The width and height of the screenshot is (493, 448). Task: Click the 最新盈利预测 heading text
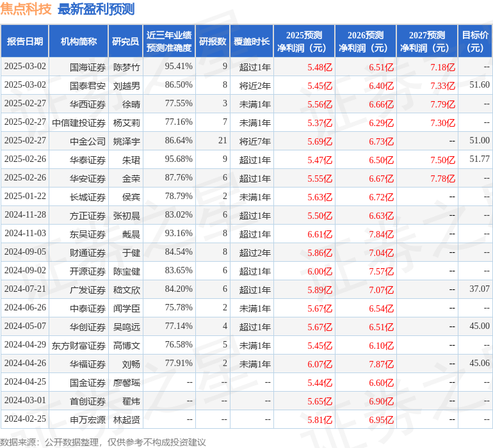[96, 9]
